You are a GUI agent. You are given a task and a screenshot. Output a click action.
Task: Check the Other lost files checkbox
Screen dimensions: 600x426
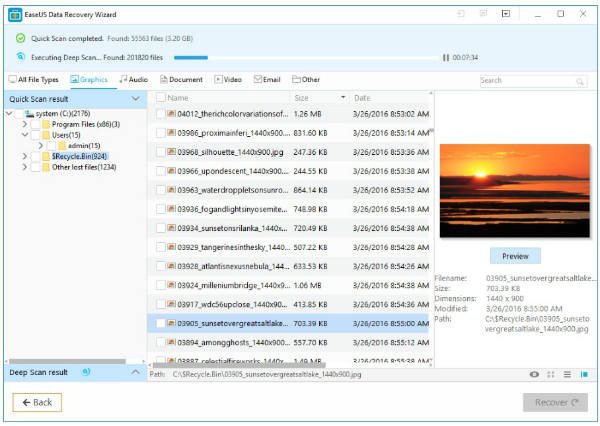tap(35, 167)
